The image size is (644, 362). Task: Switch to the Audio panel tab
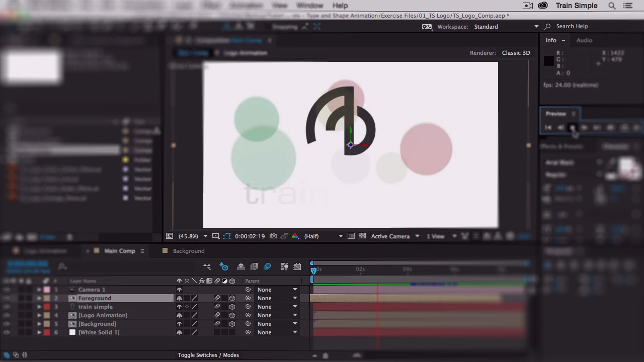pos(584,40)
